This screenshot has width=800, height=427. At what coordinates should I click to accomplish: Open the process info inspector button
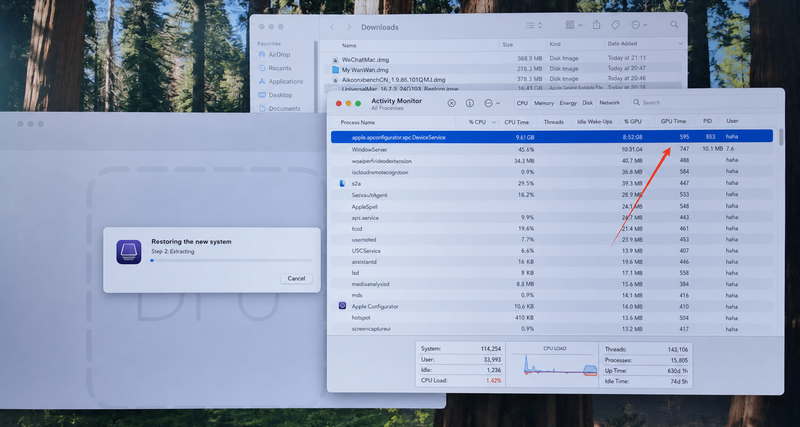point(470,103)
